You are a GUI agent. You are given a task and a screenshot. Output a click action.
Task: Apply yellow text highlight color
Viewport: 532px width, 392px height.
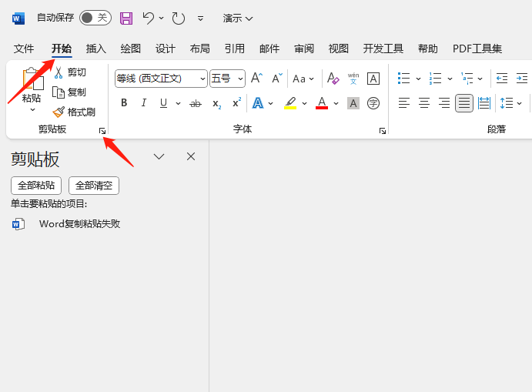290,103
